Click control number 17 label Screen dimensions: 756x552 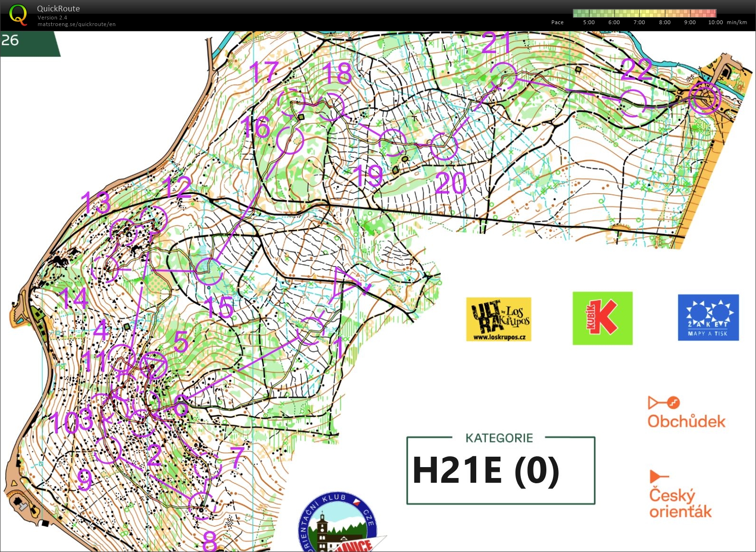(x=264, y=72)
